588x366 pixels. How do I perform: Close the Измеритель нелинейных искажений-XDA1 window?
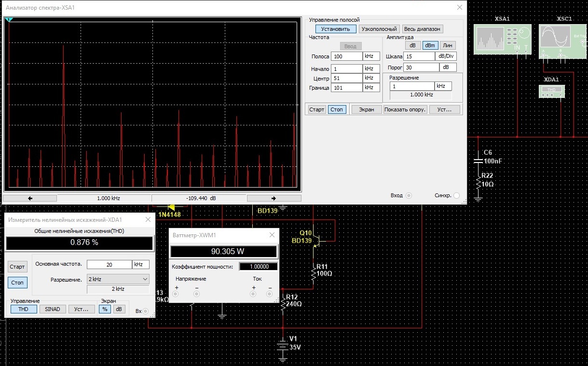(148, 219)
